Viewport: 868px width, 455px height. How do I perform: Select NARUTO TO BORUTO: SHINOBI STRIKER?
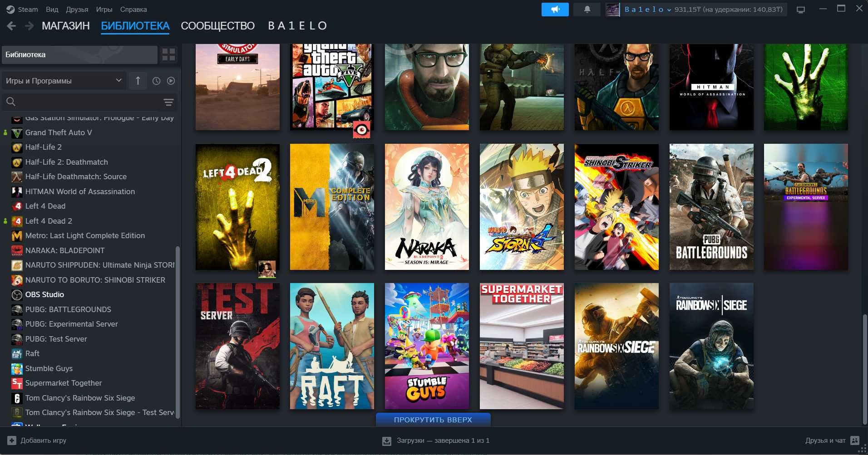pos(95,280)
